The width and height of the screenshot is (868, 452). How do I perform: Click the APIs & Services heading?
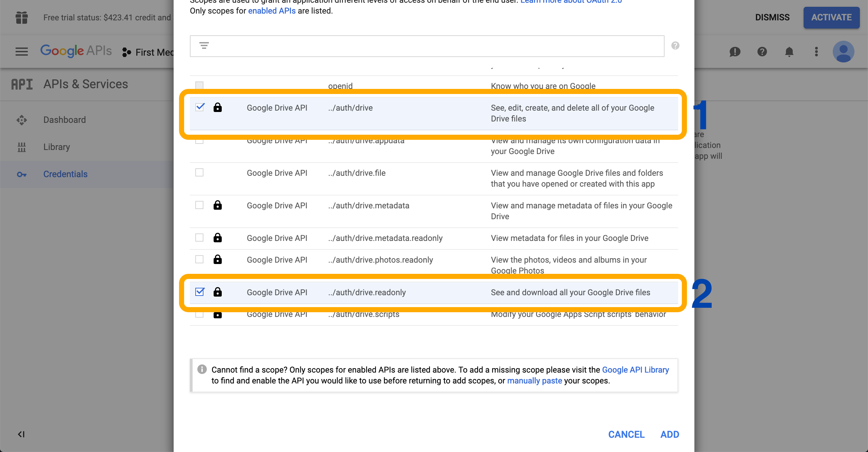(x=86, y=84)
